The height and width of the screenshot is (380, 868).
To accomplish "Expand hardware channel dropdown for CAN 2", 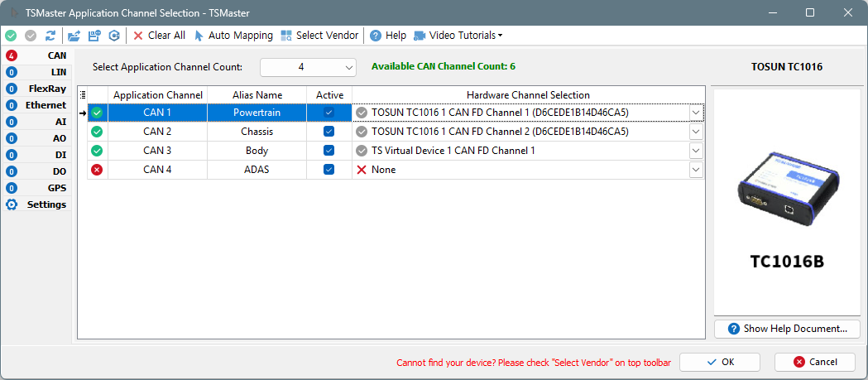I will pyautogui.click(x=696, y=132).
